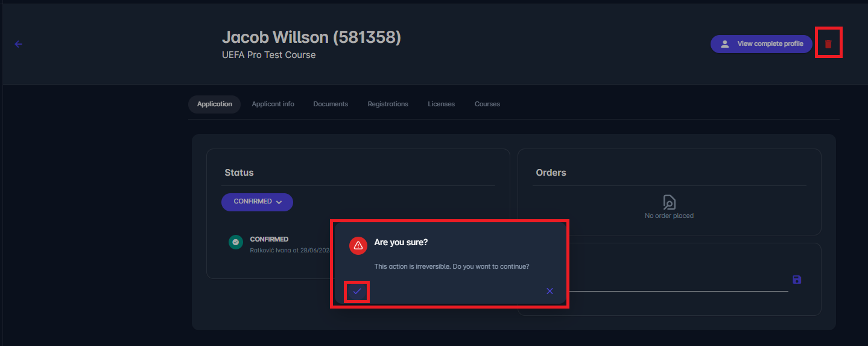Switch to the Documents tab
This screenshot has height=346, width=868.
click(x=331, y=104)
